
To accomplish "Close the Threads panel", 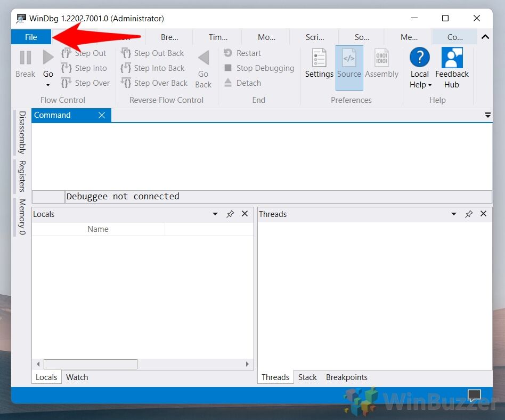I will (483, 213).
